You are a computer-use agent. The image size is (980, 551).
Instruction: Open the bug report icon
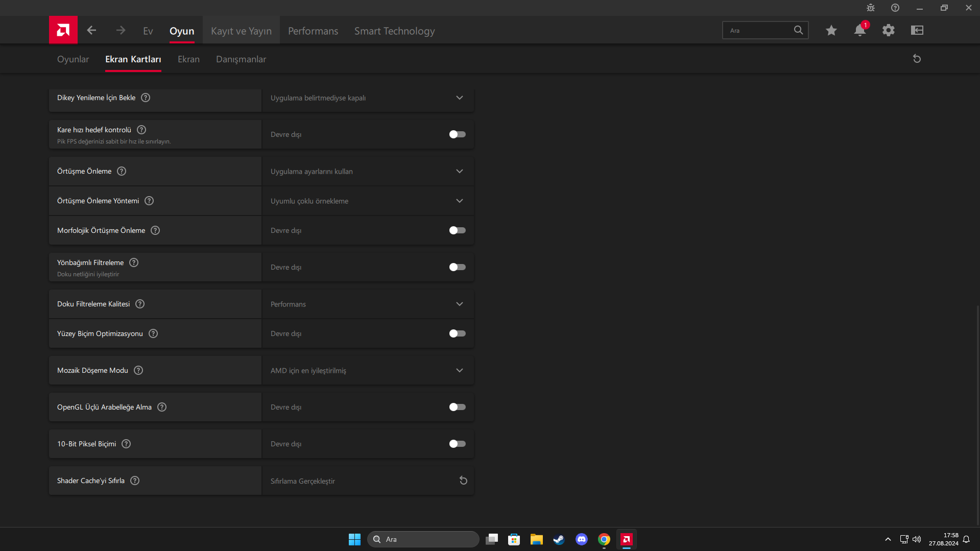click(871, 8)
